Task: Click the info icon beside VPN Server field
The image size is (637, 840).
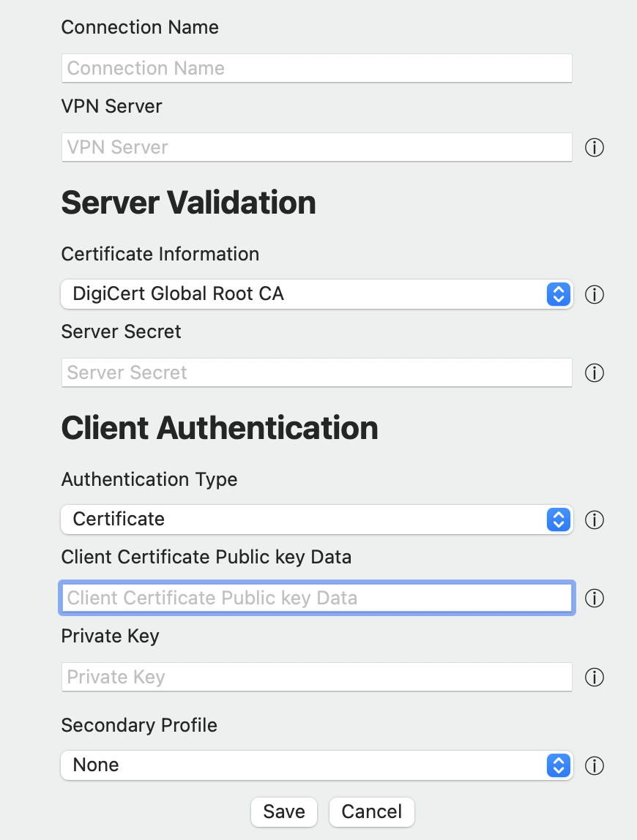Action: click(x=594, y=147)
